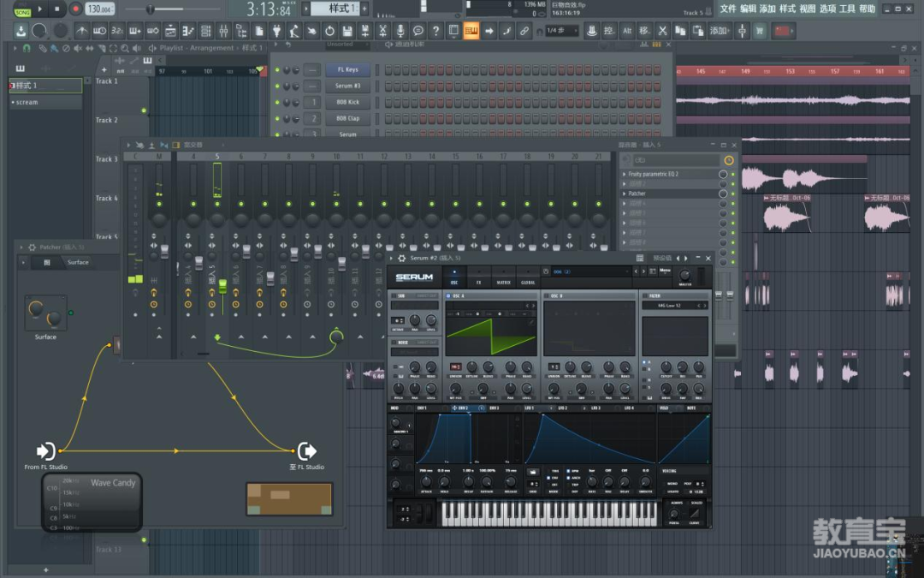Expand the Patcher effect slot arrow
Viewport: 924px width, 578px height.
624,194
